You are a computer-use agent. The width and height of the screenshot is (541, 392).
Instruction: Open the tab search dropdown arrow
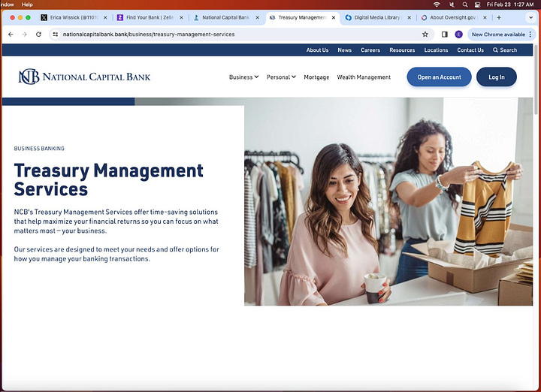[x=530, y=17]
